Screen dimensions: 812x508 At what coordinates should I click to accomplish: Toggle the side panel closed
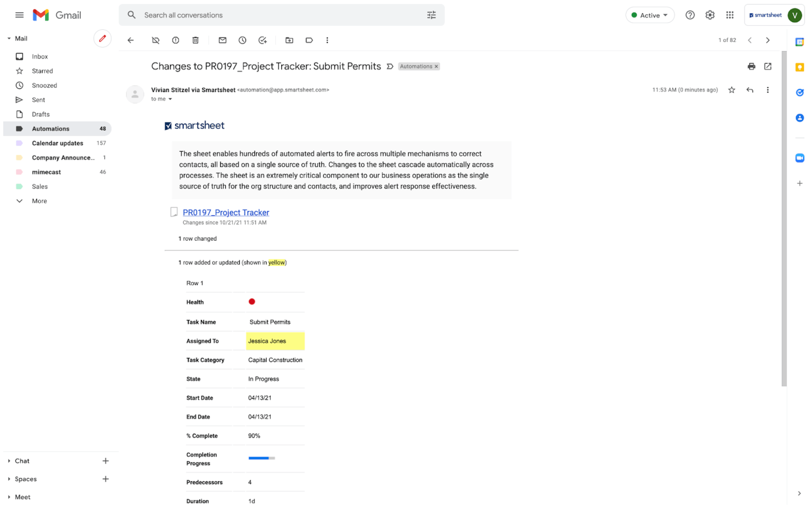coord(799,493)
